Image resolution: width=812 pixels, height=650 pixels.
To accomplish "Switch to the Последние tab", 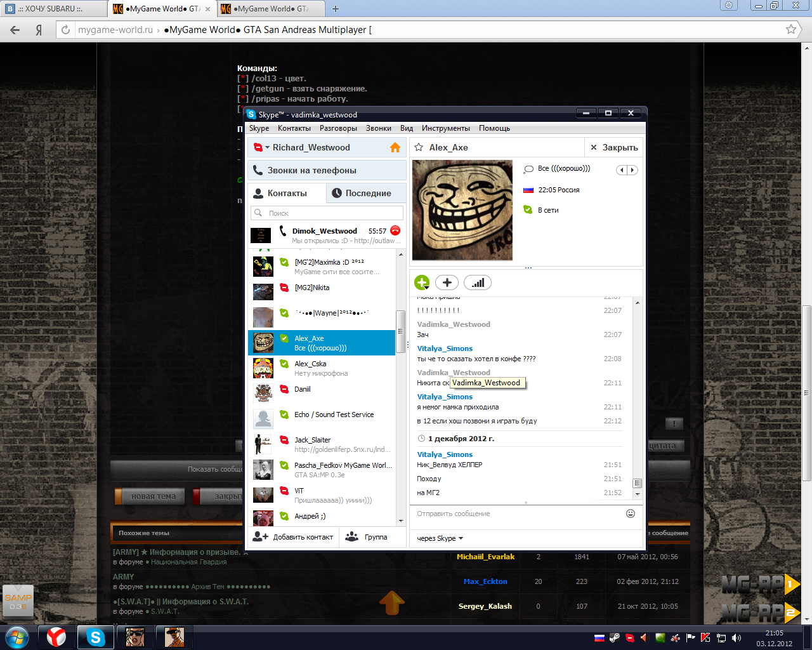I will click(367, 193).
